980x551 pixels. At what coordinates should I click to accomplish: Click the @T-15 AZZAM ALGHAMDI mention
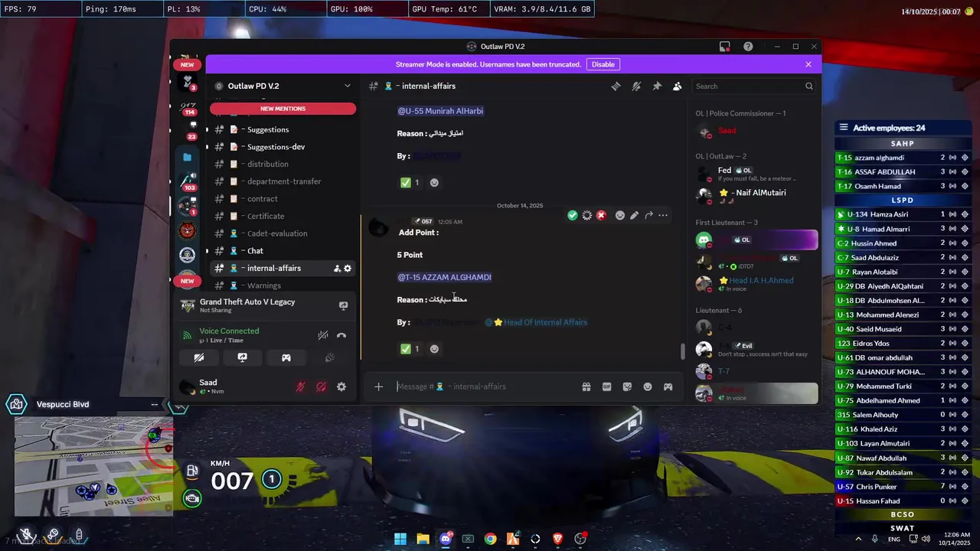pyautogui.click(x=444, y=277)
